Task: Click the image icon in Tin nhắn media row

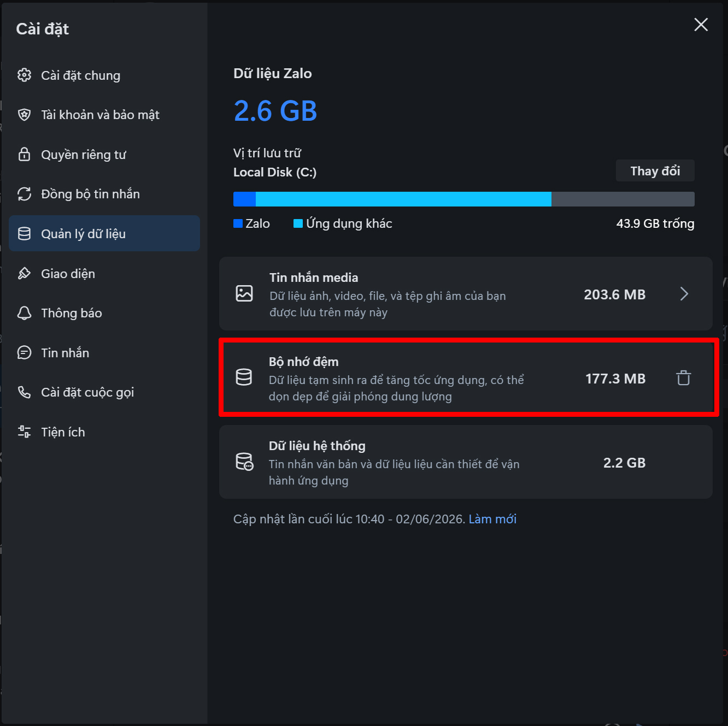Action: tap(244, 293)
